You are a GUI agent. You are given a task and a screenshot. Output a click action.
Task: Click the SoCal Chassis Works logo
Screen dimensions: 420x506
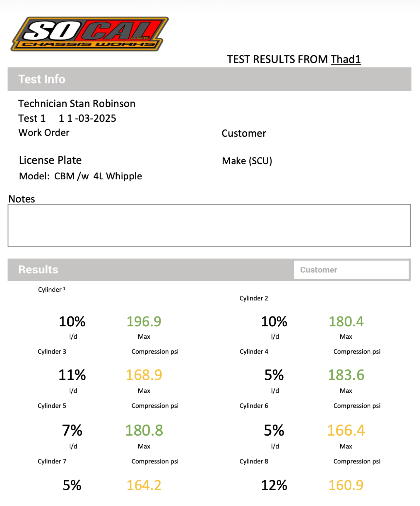tap(90, 34)
